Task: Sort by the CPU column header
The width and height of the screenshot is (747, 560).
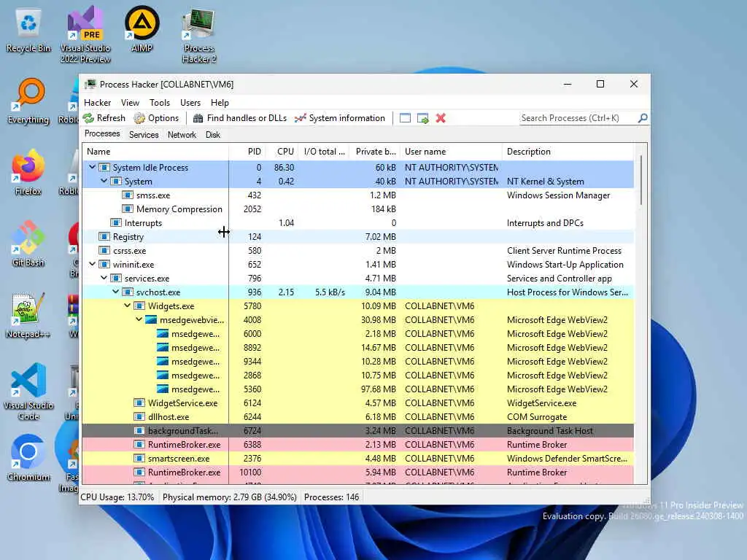Action: click(x=282, y=152)
